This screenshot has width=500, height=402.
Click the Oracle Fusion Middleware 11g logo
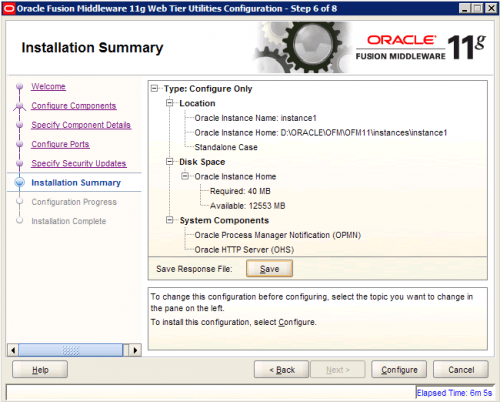421,48
